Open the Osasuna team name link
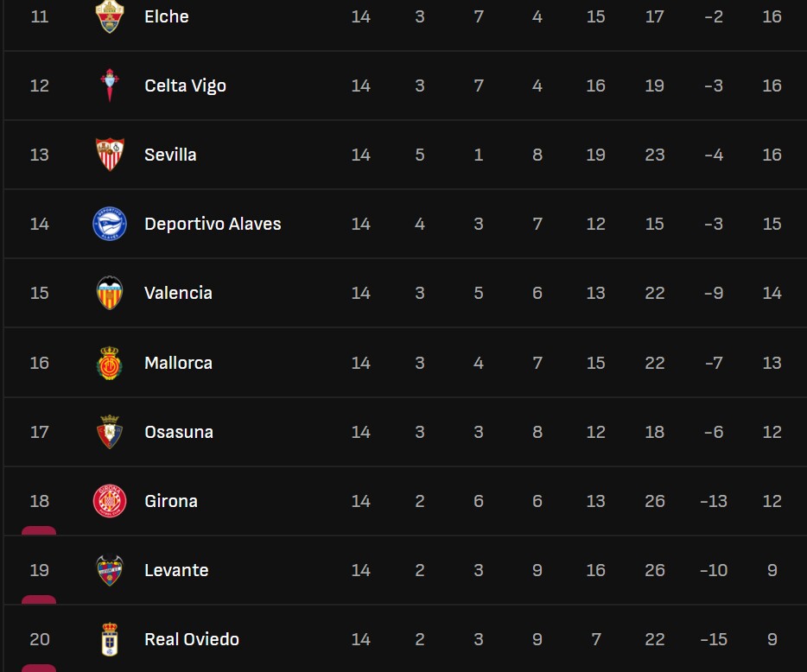The width and height of the screenshot is (807, 672). coord(179,432)
